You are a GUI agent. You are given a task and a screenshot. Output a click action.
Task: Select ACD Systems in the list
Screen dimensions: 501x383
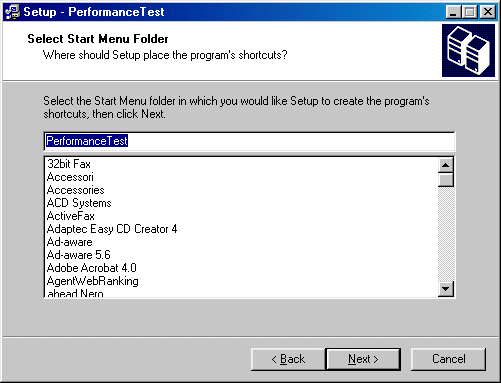coord(79,203)
